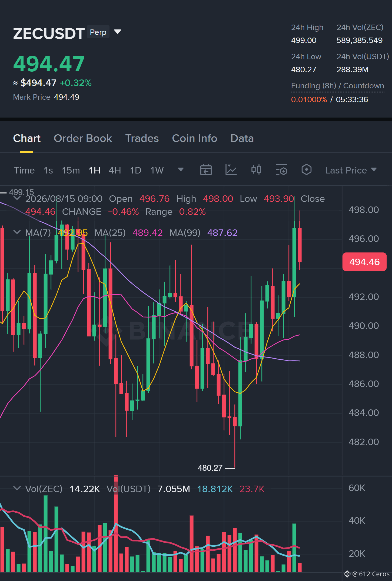Image resolution: width=392 pixels, height=581 pixels.
Task: Open the Trades tab
Action: pos(142,138)
